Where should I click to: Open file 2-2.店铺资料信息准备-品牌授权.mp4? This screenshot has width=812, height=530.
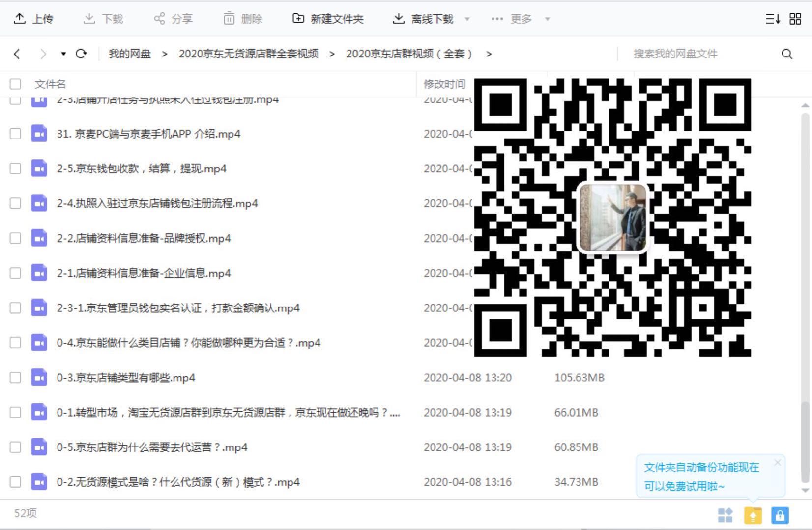coord(144,238)
